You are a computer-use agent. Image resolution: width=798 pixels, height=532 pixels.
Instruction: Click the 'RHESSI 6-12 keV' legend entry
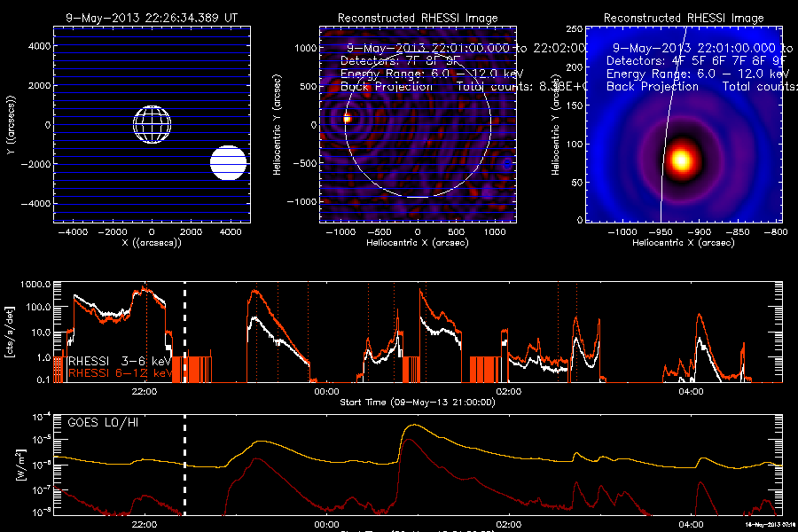pos(120,373)
